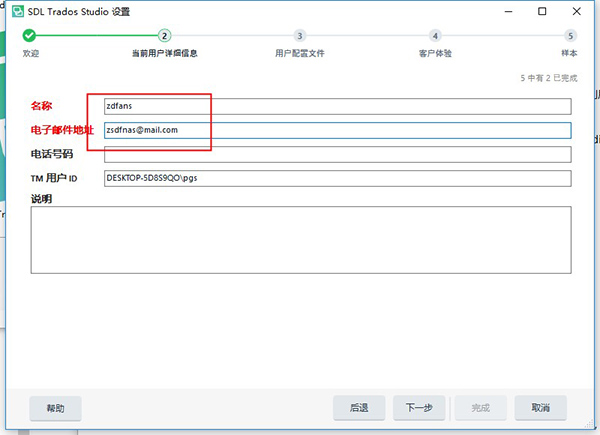Click the green checkmark step 1 icon
This screenshot has width=600, height=435.
click(29, 35)
